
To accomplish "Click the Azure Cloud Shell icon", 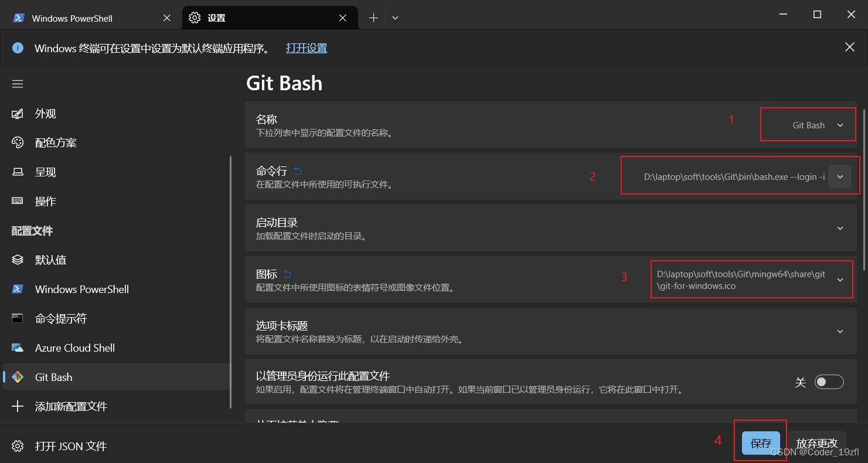I will [18, 348].
